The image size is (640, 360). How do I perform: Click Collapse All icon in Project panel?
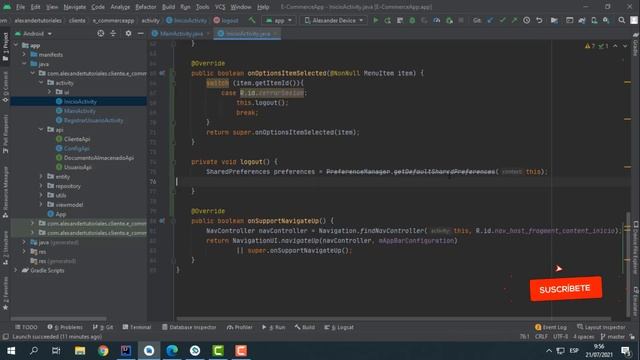(113, 33)
